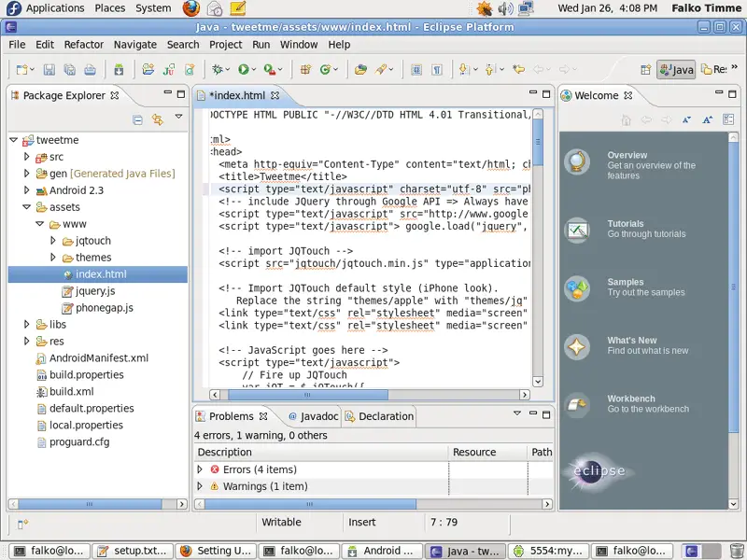Click the New JUnit test icon
This screenshot has width=747, height=560.
pos(169,69)
